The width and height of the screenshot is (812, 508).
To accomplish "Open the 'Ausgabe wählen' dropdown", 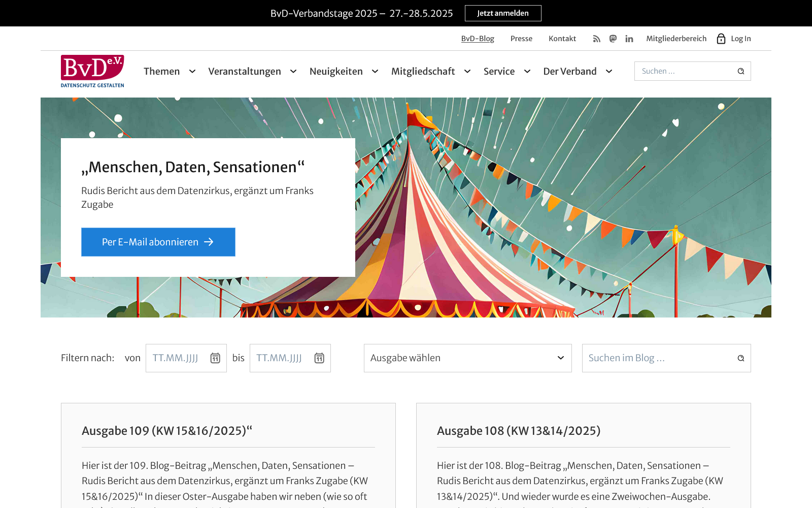I will coord(467,358).
